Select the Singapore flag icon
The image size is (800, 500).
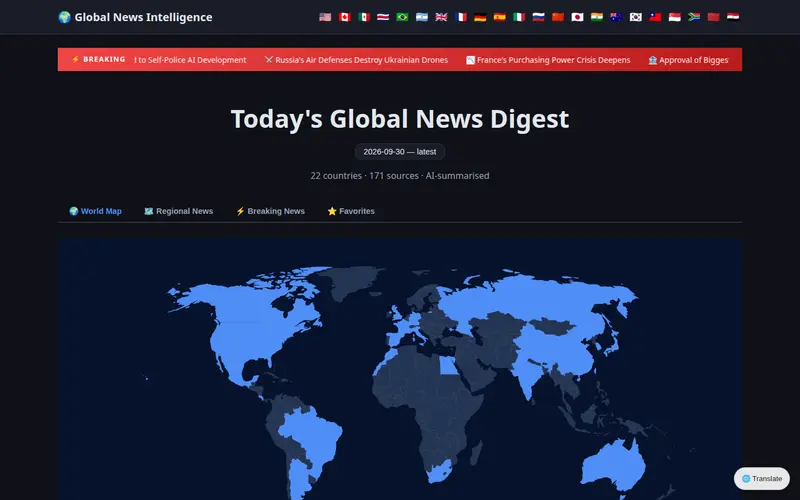[674, 17]
